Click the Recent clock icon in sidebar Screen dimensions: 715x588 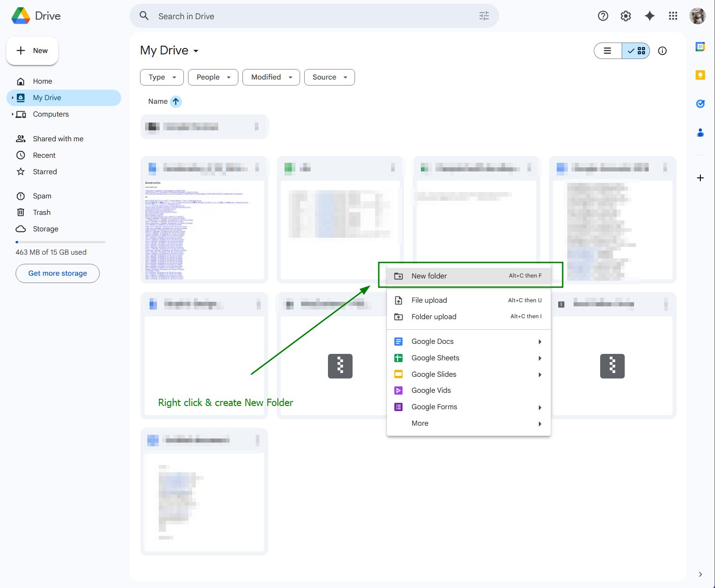(x=21, y=155)
